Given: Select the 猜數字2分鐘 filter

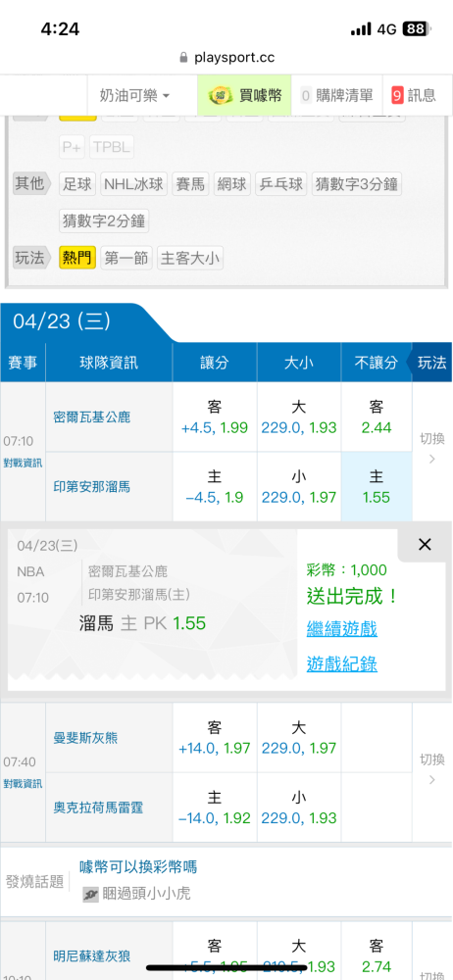Looking at the screenshot, I should [105, 220].
